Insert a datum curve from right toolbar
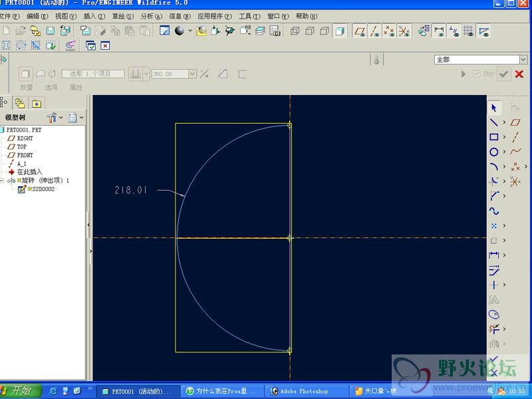The width and height of the screenshot is (532, 399). point(515,152)
